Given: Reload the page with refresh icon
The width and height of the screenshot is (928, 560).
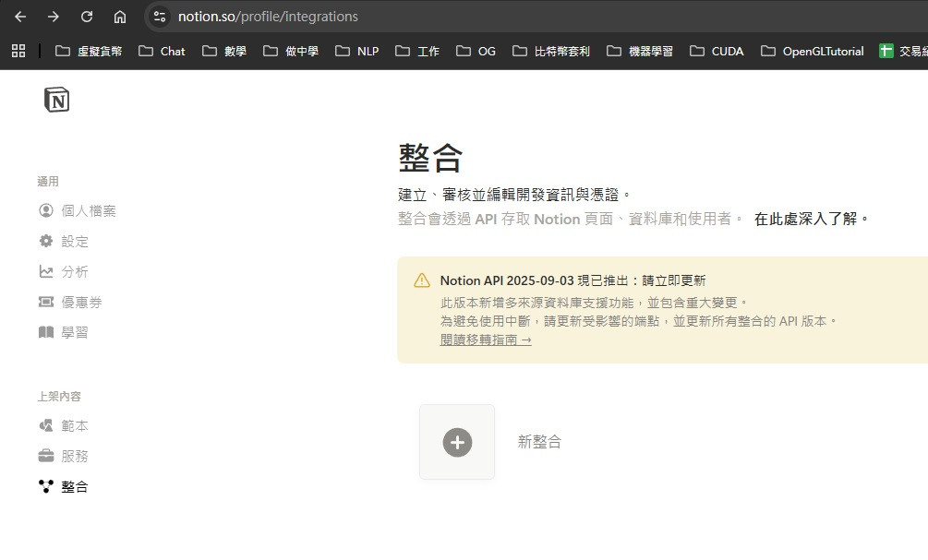Looking at the screenshot, I should [87, 17].
